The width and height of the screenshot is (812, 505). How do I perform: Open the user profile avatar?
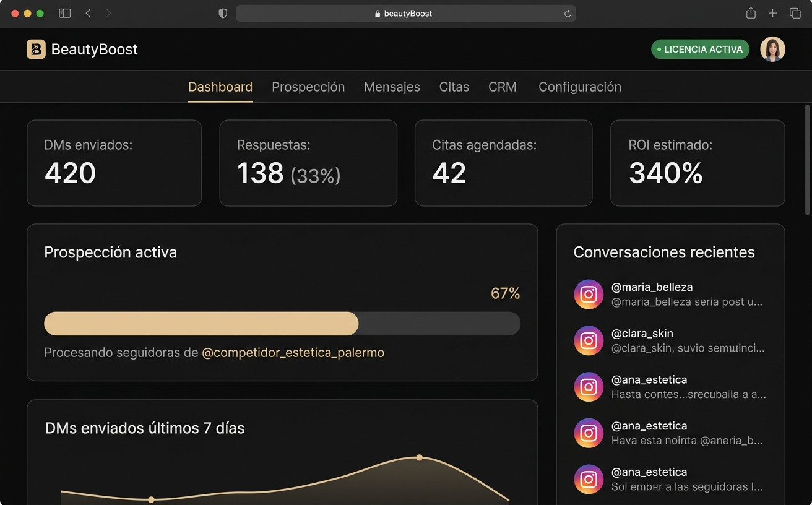tap(772, 50)
